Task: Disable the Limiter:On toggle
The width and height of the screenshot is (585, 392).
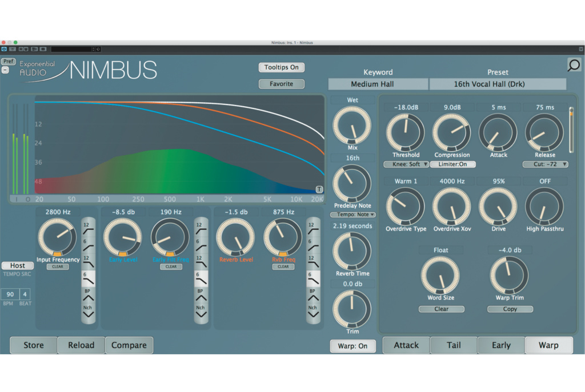Action: click(452, 164)
